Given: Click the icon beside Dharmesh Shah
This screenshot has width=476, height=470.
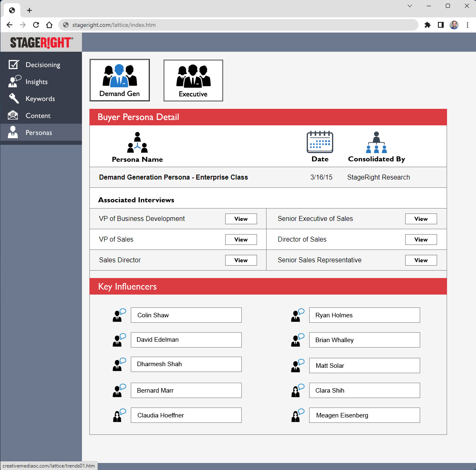Looking at the screenshot, I should 119,364.
